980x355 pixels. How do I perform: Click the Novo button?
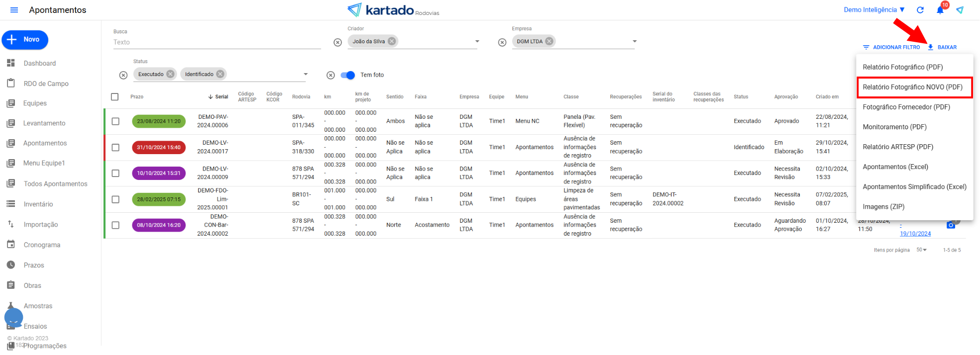click(x=25, y=40)
